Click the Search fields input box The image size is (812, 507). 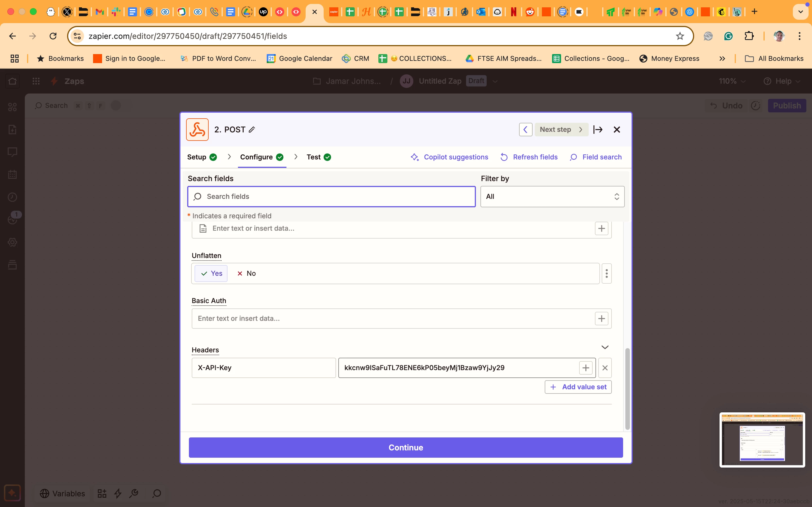[332, 197]
